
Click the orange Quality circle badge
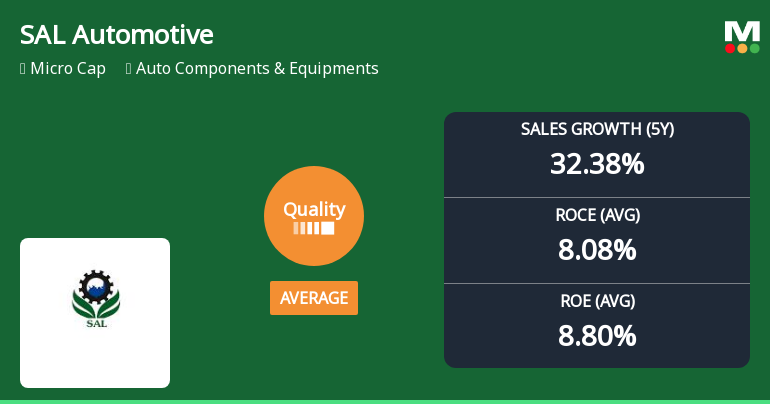point(314,216)
